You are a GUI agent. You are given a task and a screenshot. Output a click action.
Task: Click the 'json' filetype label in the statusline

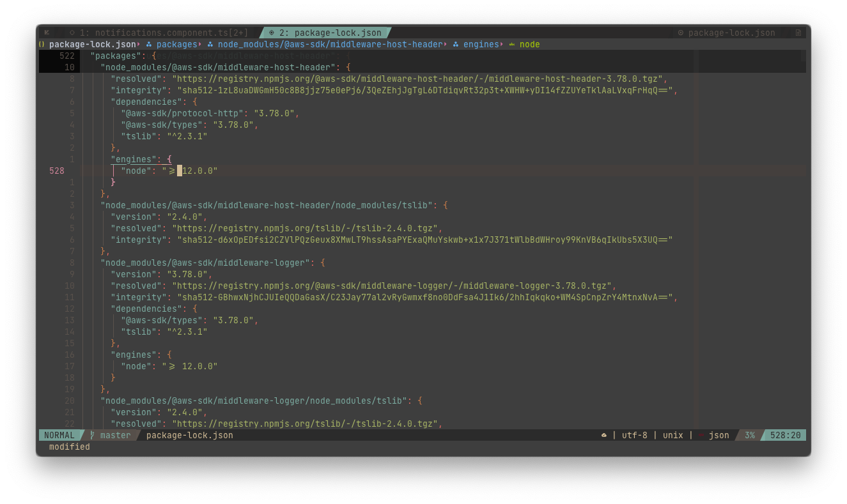click(x=719, y=435)
